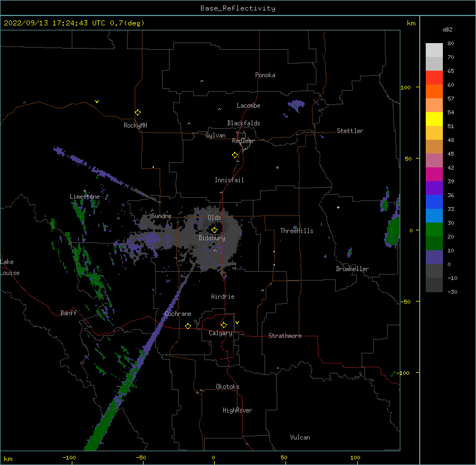The image size is (476, 465).
Task: Click the yellow v marker east of Calgary
Action: tap(237, 323)
